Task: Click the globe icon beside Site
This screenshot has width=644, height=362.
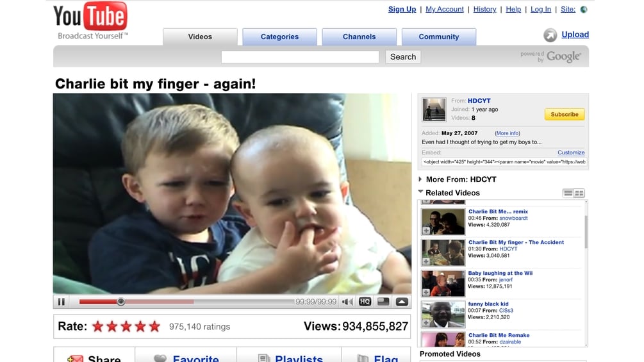Action: (x=584, y=10)
